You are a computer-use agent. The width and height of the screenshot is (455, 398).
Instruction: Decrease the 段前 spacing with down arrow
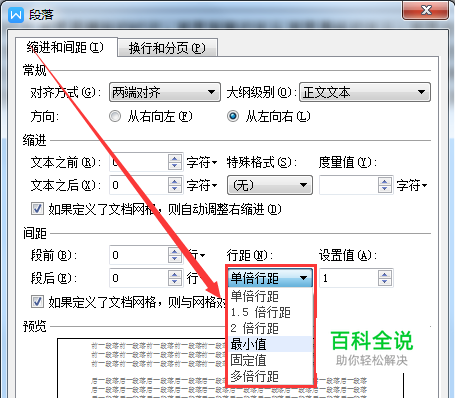[x=175, y=259]
